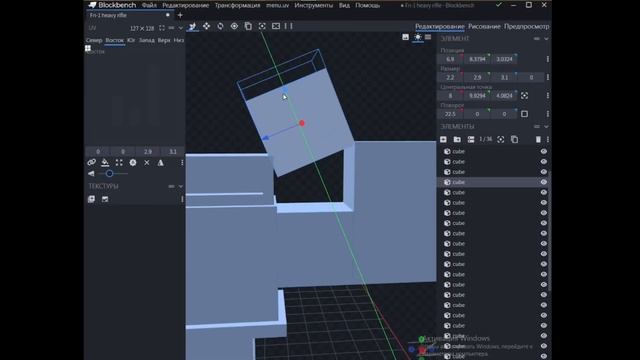640x360 pixels.
Task: Click the size X field showing 2.2
Action: click(x=450, y=77)
